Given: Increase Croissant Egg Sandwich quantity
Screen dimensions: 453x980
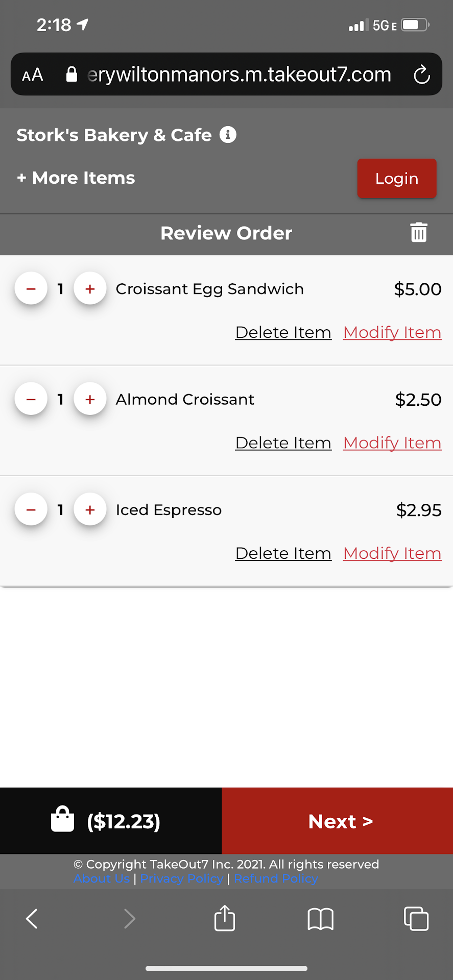Looking at the screenshot, I should pos(90,289).
